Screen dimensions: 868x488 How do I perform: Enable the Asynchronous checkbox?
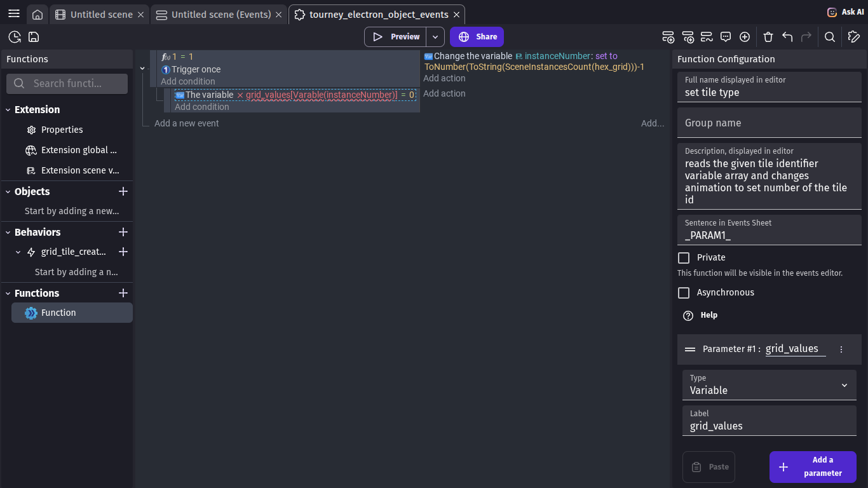[684, 292]
